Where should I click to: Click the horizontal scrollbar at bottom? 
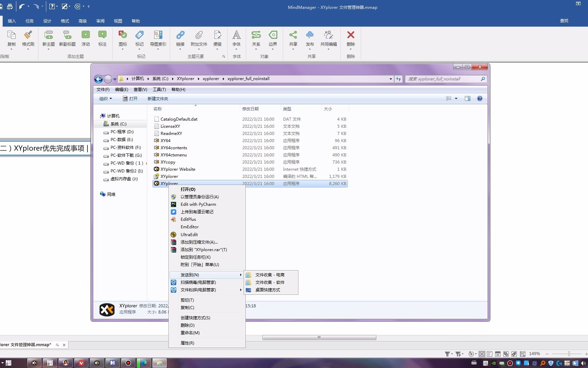[319, 337]
